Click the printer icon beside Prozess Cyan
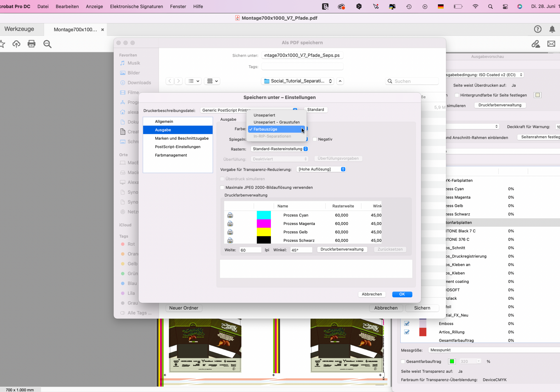The height and width of the screenshot is (392, 560). (230, 215)
